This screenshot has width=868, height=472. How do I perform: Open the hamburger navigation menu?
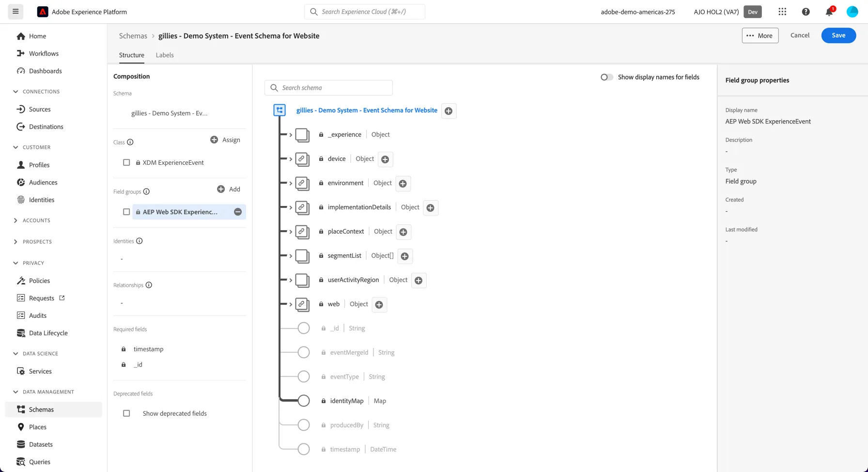[15, 12]
